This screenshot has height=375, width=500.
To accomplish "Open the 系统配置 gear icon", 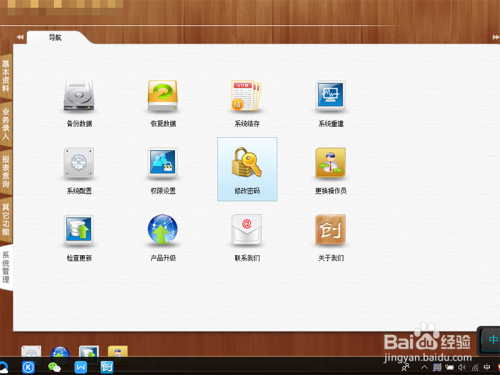I will click(x=79, y=163).
